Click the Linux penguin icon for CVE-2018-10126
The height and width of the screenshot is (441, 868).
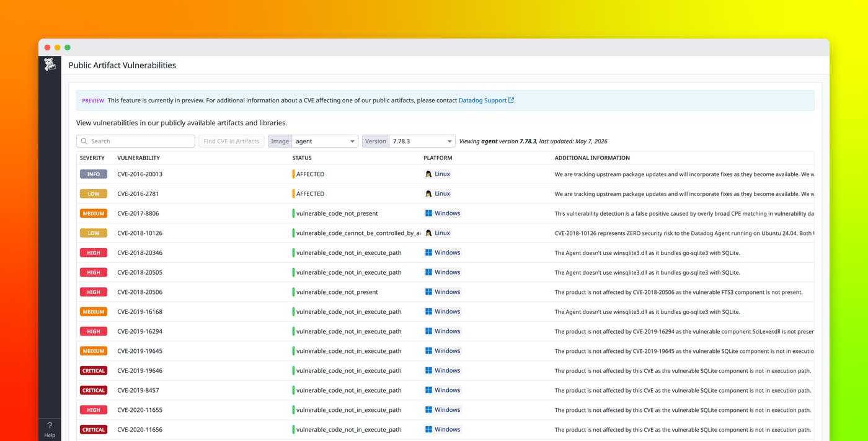[428, 233]
